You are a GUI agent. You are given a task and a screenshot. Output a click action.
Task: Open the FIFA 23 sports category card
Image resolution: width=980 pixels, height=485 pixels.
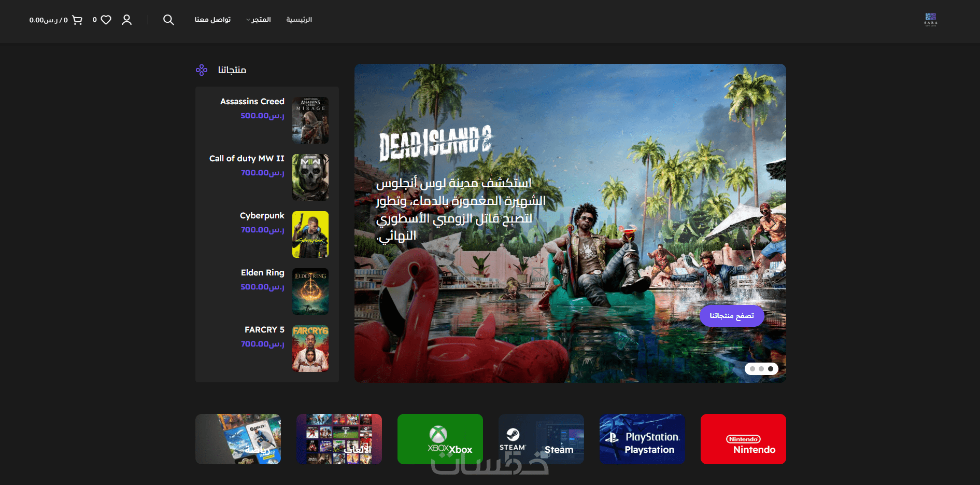[x=238, y=439]
